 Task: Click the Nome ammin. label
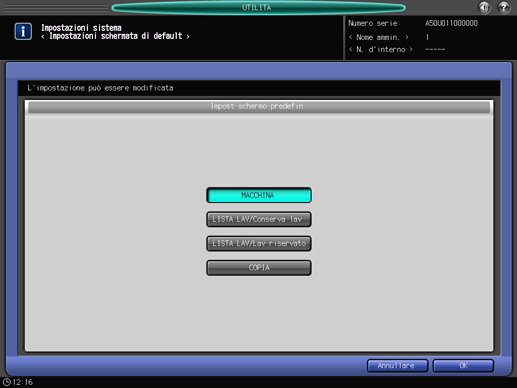[x=378, y=37]
